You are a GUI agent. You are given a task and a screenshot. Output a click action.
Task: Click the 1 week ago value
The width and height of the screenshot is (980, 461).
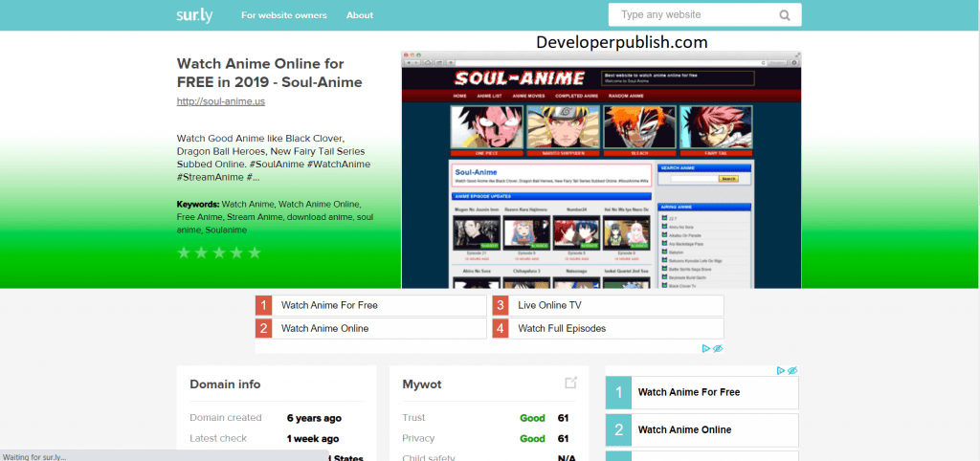pos(313,438)
